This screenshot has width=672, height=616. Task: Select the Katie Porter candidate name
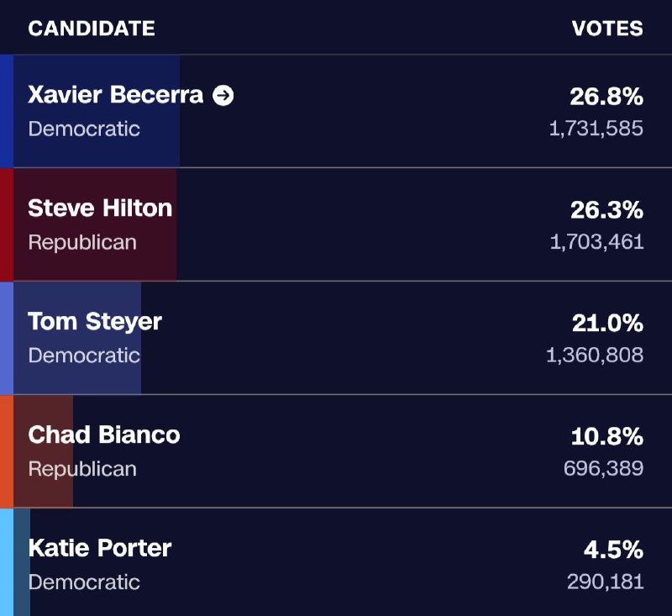tap(100, 548)
